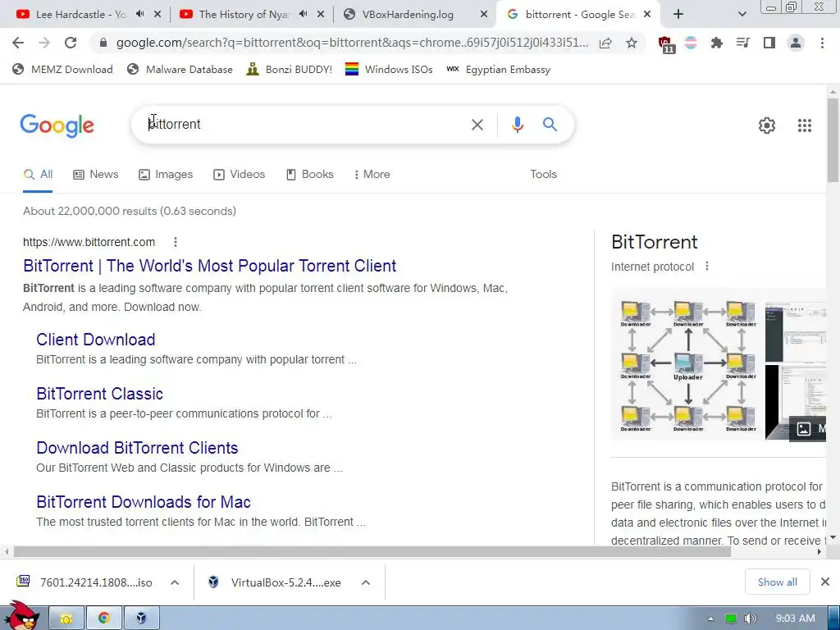Image resolution: width=840 pixels, height=630 pixels.
Task: Expand options for the downloaded .iso file
Action: pyautogui.click(x=175, y=582)
